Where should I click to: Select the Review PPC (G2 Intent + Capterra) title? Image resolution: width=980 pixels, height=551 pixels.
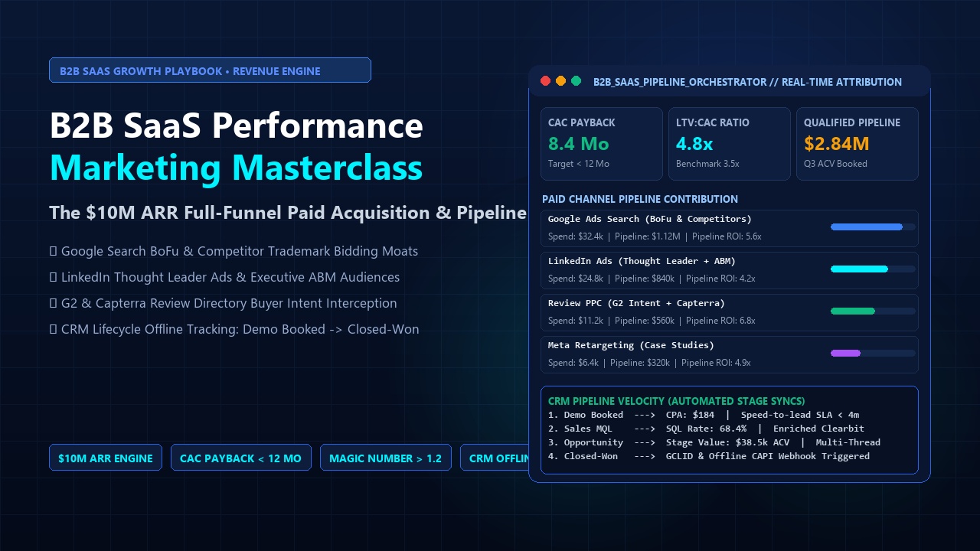(636, 303)
